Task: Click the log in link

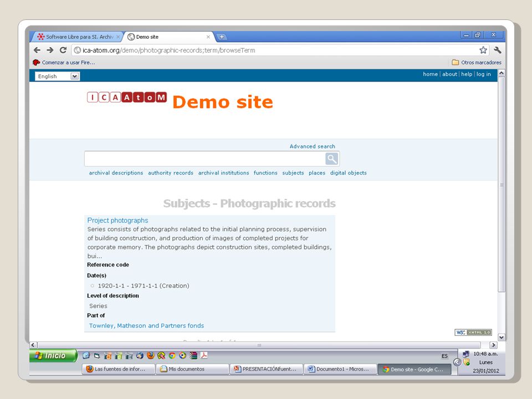Action: (x=483, y=74)
